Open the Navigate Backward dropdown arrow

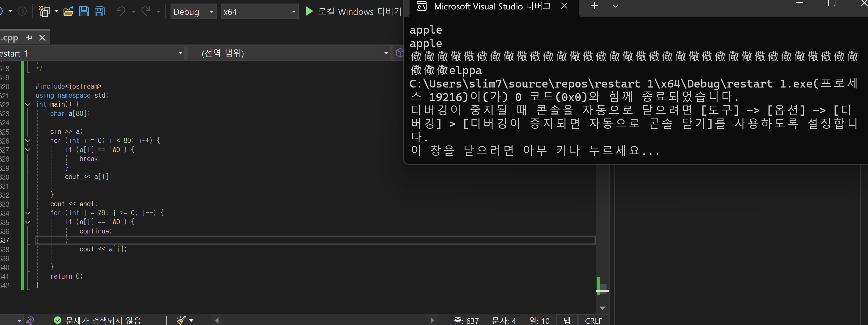(x=10, y=12)
